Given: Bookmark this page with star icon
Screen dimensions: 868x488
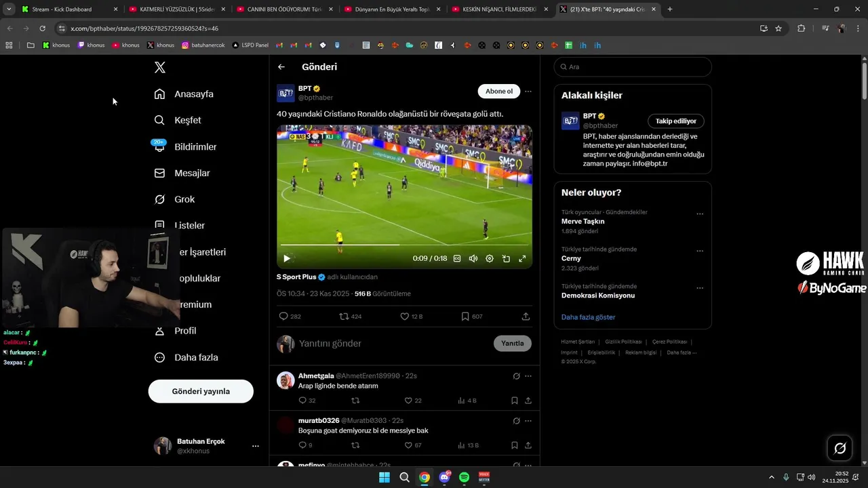Looking at the screenshot, I should [x=778, y=28].
